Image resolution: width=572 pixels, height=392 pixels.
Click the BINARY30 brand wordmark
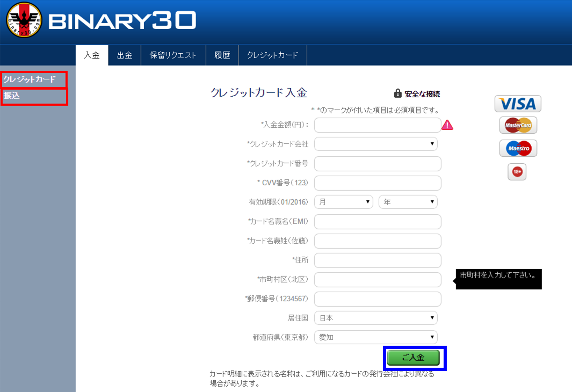pyautogui.click(x=122, y=20)
